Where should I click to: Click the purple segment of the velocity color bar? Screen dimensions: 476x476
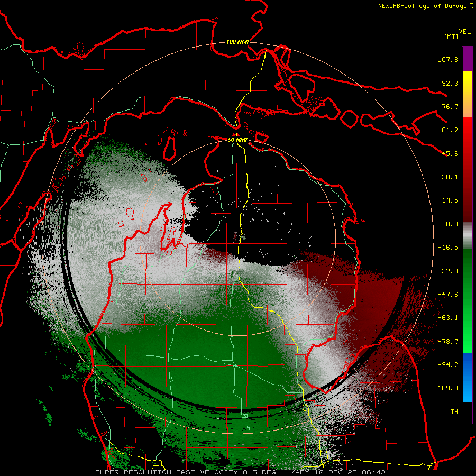pyautogui.click(x=467, y=59)
